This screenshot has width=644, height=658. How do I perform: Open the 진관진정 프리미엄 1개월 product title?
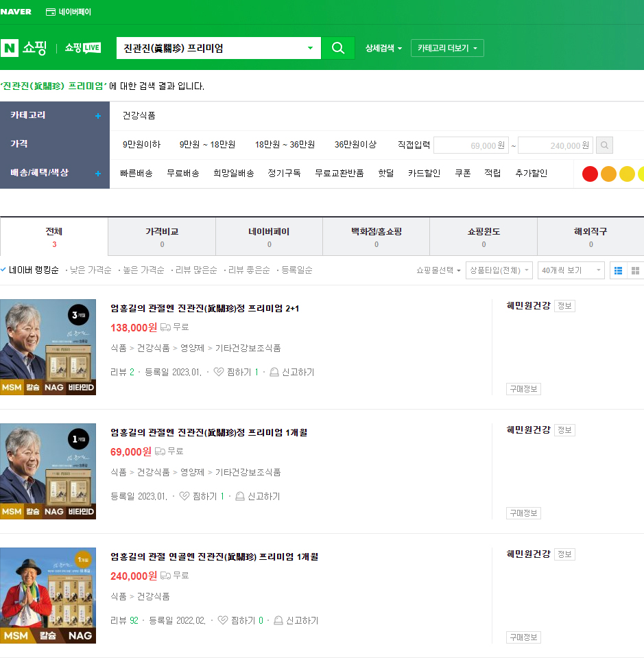209,433
